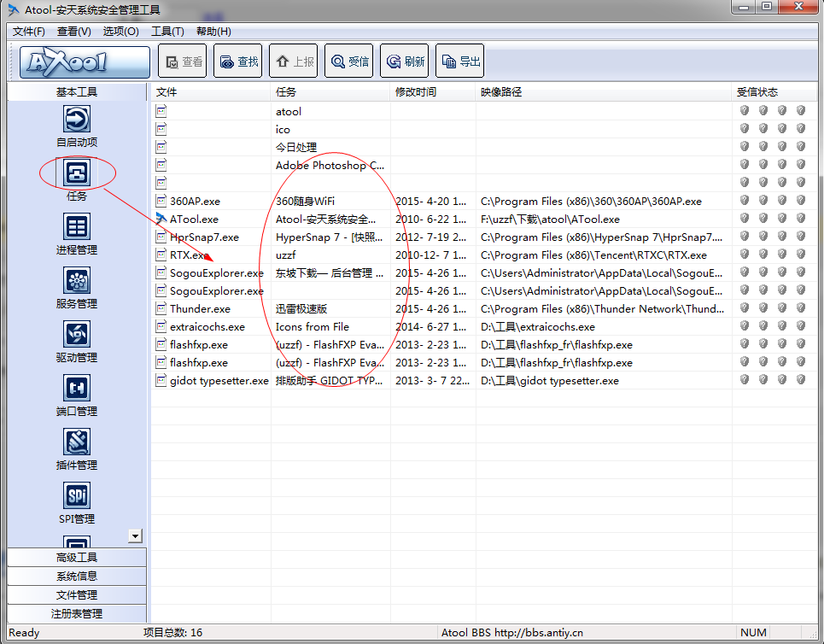Open the 工具(T) menu
Screen dimensions: 824x644
click(167, 32)
